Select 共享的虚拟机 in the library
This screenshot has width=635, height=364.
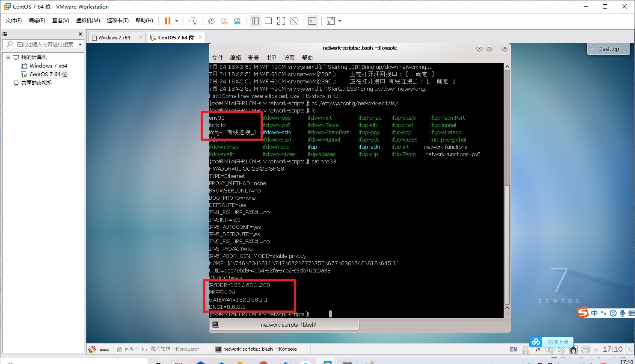[x=37, y=83]
